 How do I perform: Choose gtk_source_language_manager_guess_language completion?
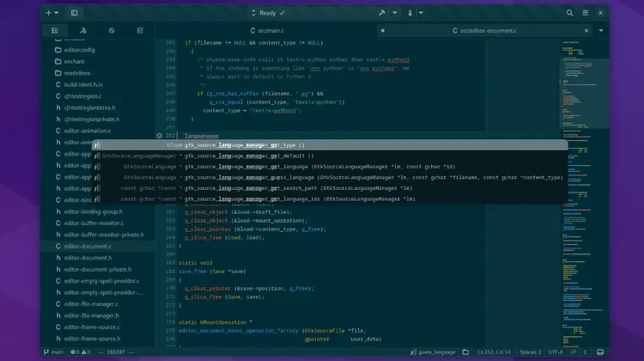pyautogui.click(x=330, y=177)
